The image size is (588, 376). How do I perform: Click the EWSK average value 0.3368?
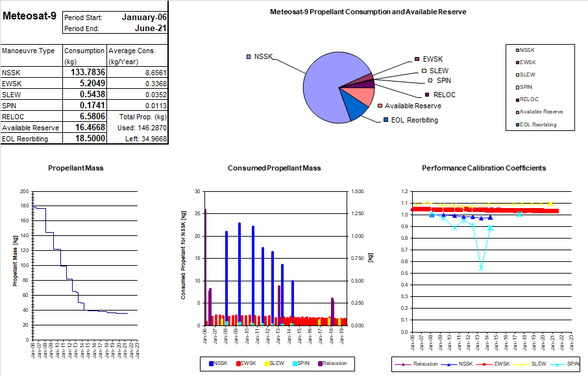pos(156,84)
